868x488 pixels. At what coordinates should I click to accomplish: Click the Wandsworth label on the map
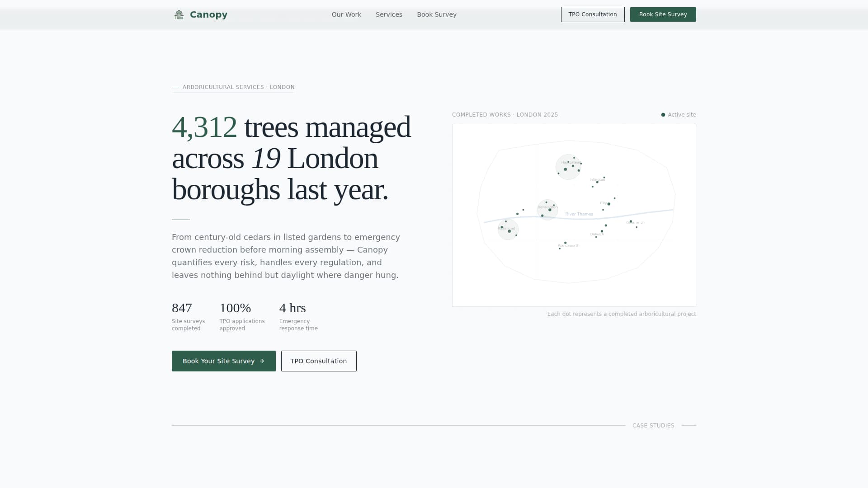(x=568, y=245)
